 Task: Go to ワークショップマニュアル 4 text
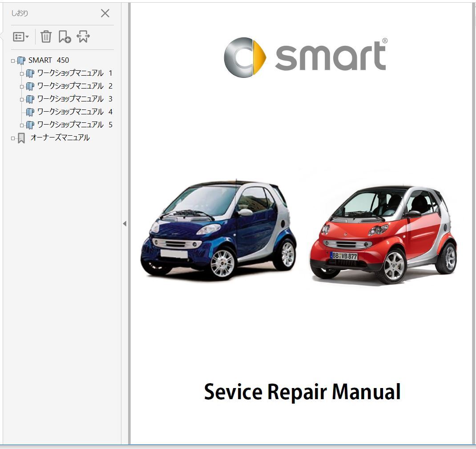[75, 112]
